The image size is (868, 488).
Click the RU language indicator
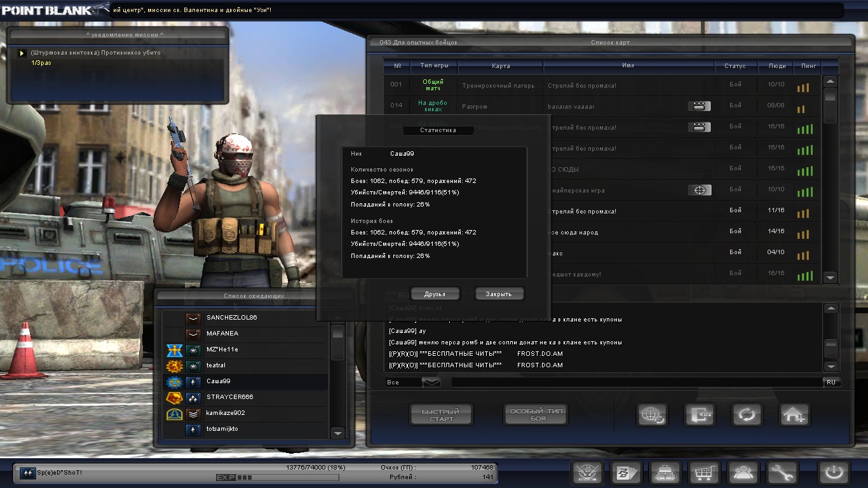(831, 382)
